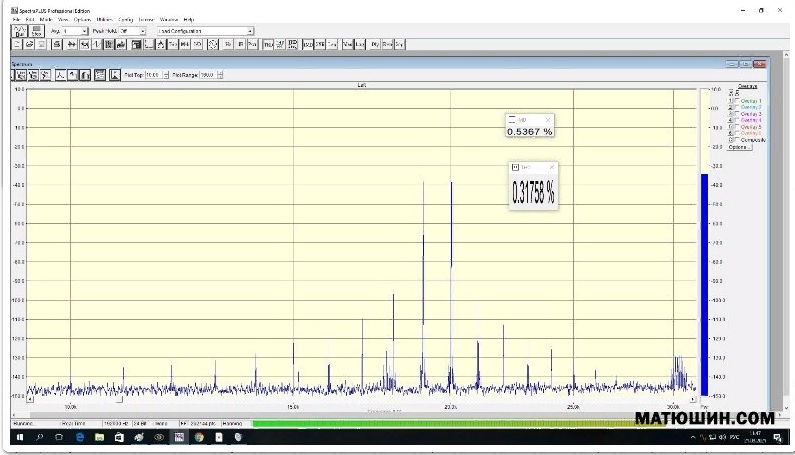Click the first icon in the Spectrum window toolbar

click(x=18, y=75)
